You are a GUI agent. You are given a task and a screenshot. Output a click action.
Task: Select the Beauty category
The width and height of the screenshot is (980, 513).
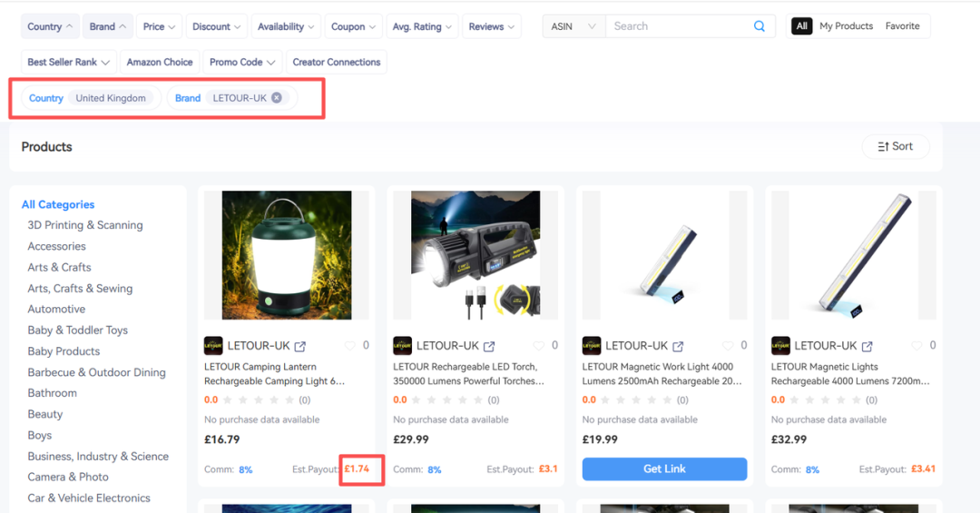[45, 414]
